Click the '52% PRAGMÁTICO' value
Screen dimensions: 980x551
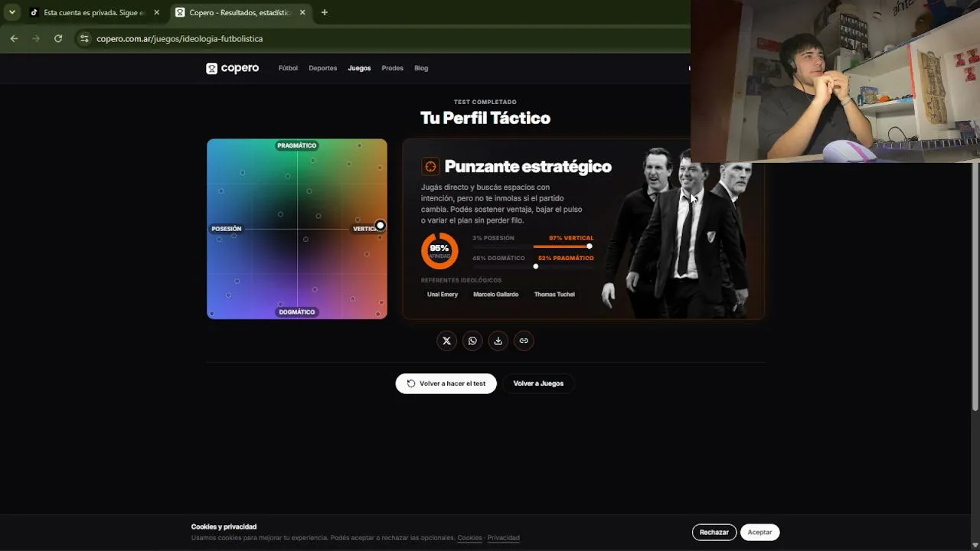point(566,258)
